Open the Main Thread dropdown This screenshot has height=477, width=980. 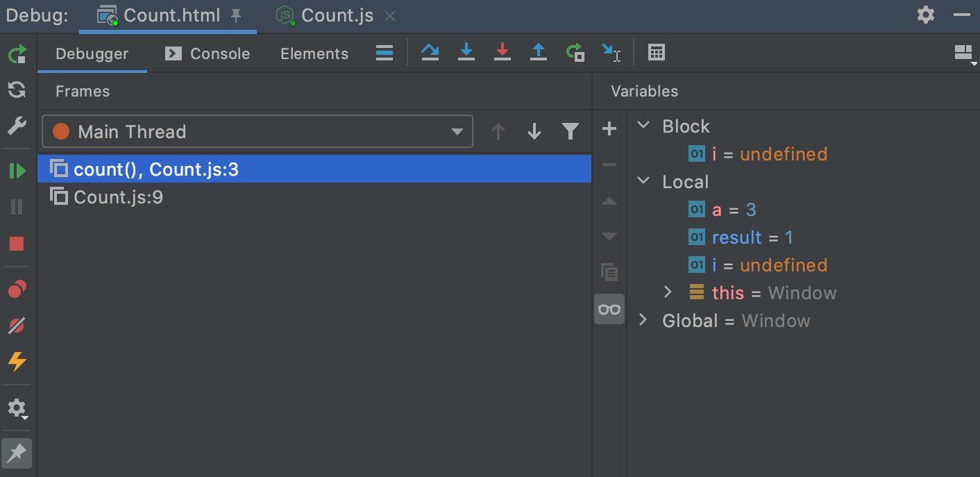457,131
